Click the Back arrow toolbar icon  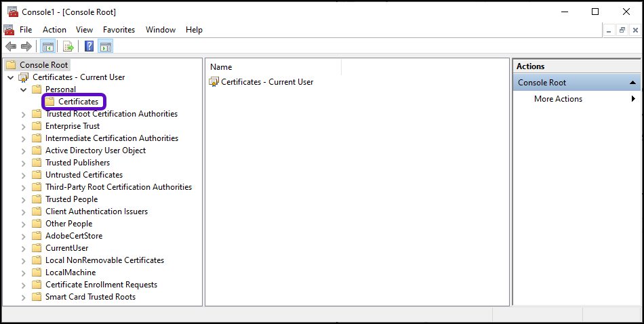click(11, 47)
